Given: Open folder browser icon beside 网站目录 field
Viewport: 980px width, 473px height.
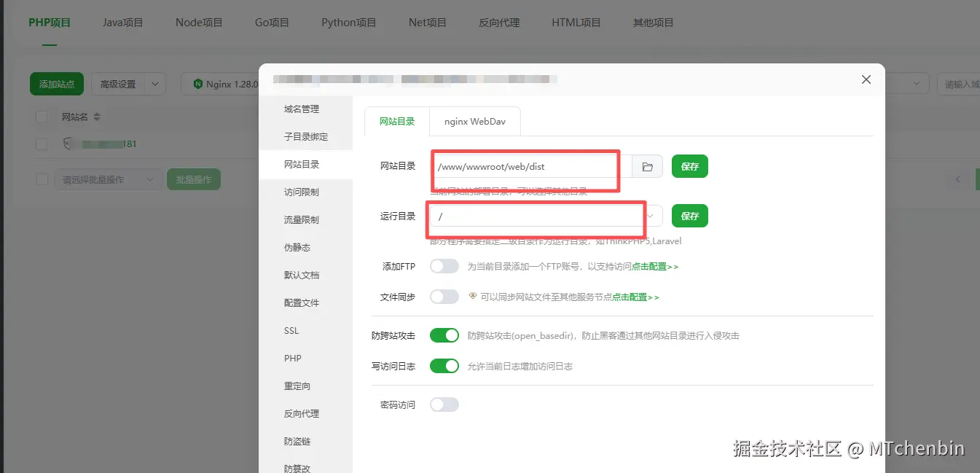Looking at the screenshot, I should [x=647, y=166].
